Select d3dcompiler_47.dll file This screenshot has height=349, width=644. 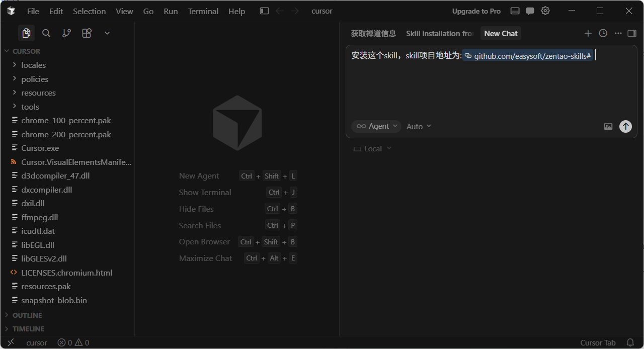point(67,176)
